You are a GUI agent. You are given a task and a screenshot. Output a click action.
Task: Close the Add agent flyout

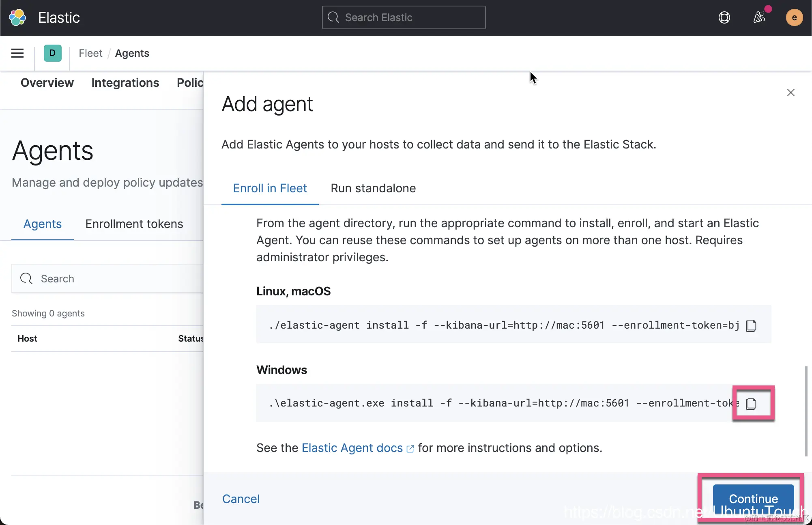[x=791, y=93]
